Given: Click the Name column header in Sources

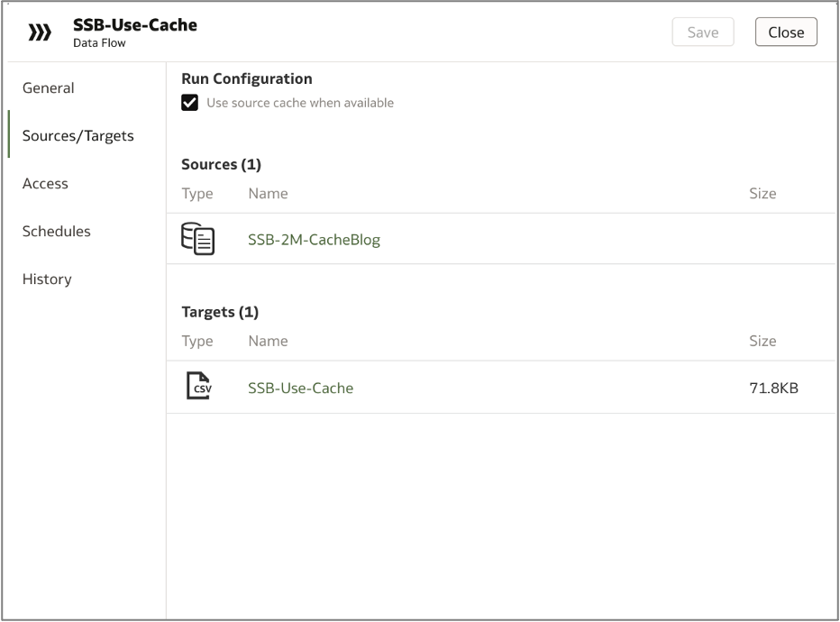Looking at the screenshot, I should point(268,193).
